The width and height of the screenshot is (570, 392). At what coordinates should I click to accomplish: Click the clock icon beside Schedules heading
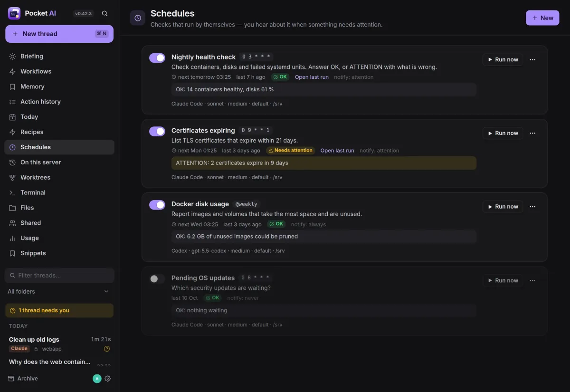pos(138,18)
